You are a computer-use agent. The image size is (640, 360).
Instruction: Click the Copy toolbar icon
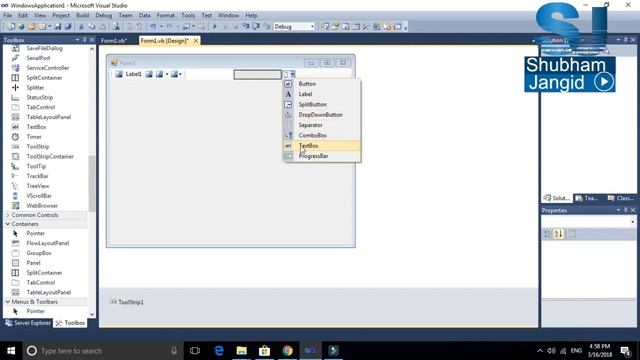92,27
